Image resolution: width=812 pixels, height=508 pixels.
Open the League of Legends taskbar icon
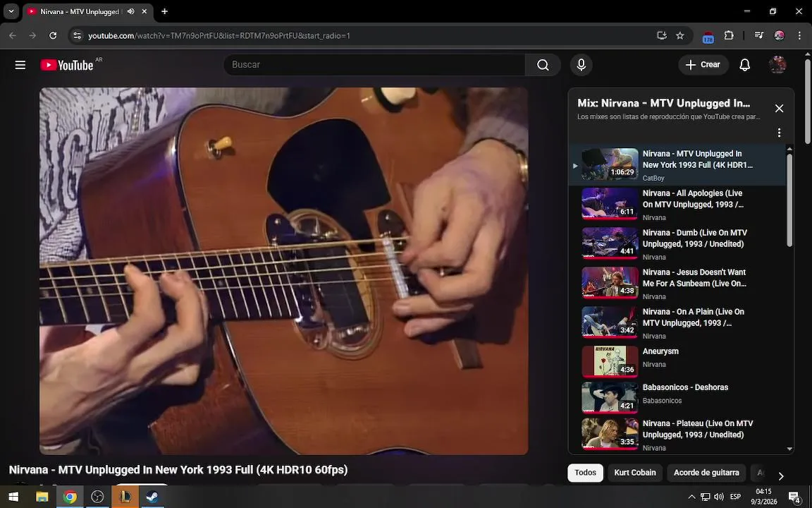click(125, 497)
